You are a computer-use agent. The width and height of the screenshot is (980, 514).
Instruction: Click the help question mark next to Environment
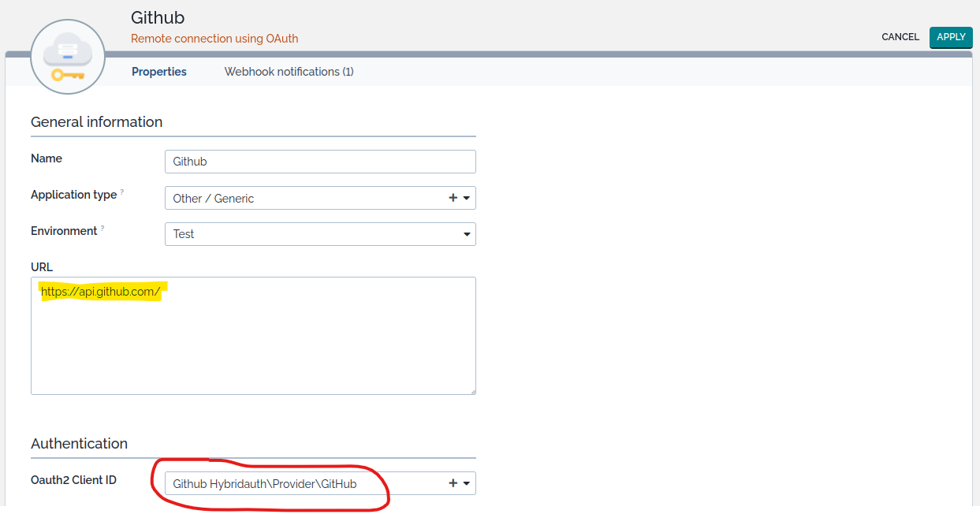pyautogui.click(x=102, y=229)
